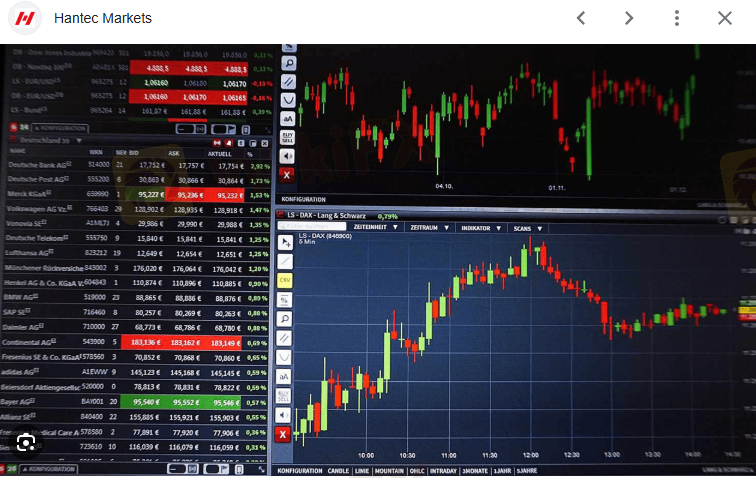
Task: Open the Zeitraum dropdown
Action: coord(429,228)
